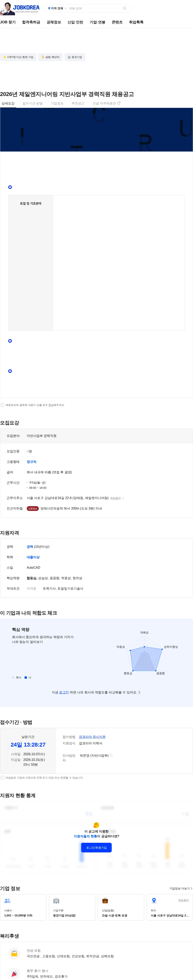Image resolution: width=193 pixels, height=980 pixels.
Task: Click the navy banner image in the posting
Action: point(96,130)
